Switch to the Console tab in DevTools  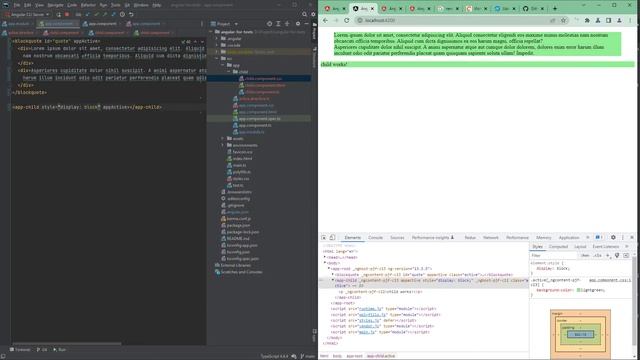[376, 238]
